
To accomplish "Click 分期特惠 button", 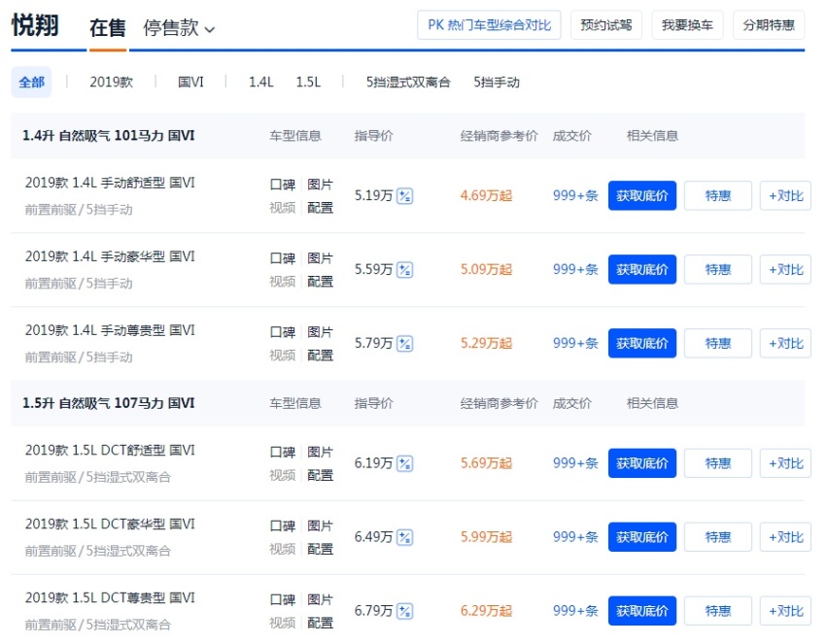I will pos(769,25).
